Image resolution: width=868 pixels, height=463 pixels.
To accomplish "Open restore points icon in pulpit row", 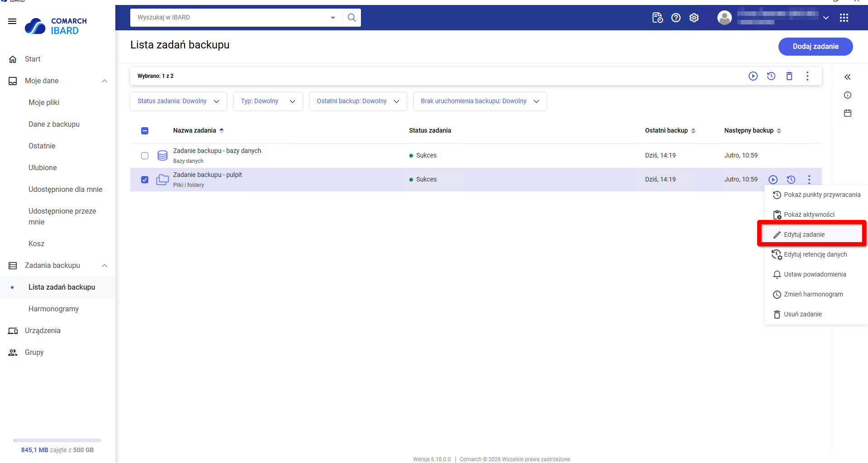I will tap(791, 180).
